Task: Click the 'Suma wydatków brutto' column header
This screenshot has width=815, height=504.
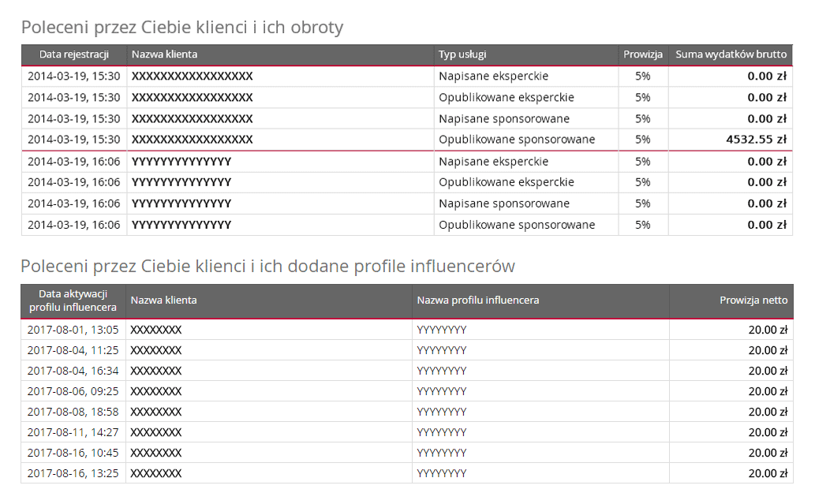Action: [731, 54]
